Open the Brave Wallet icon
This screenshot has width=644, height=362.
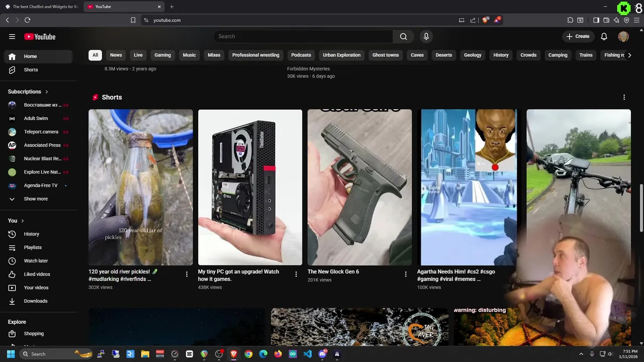pos(606,20)
